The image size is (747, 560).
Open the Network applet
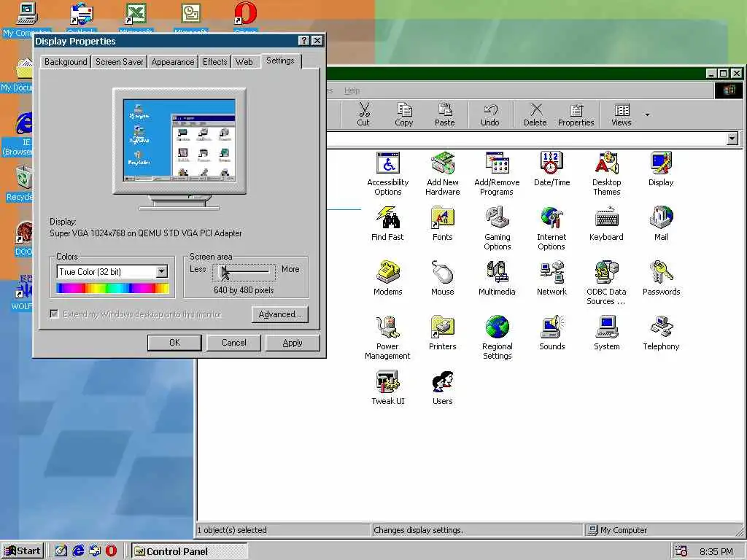click(551, 279)
